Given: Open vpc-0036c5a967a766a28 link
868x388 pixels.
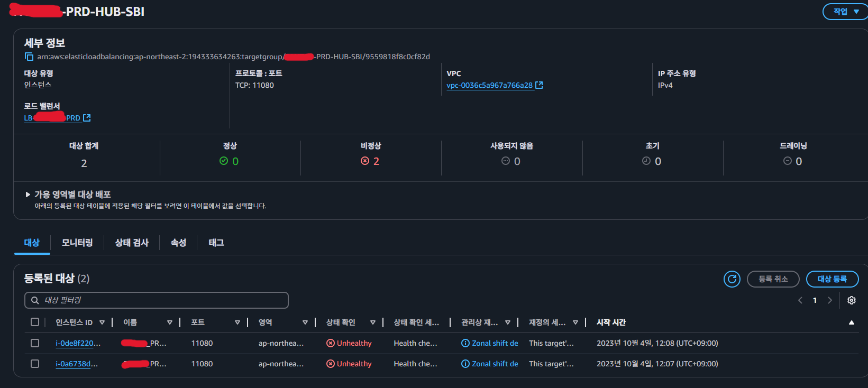Looking at the screenshot, I should (489, 85).
